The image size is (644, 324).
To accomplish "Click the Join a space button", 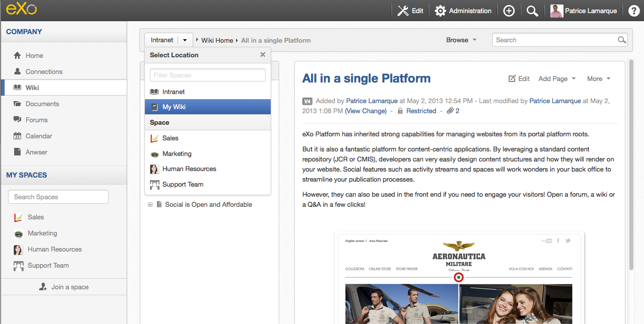I will (64, 287).
